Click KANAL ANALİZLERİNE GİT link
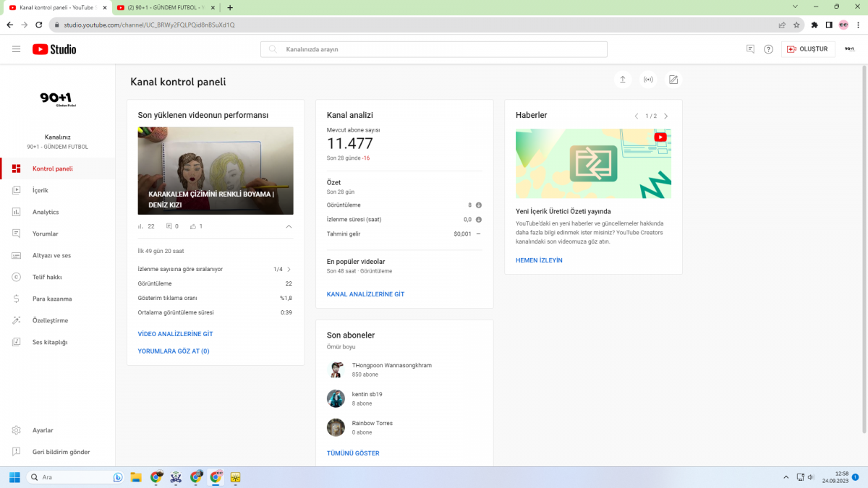868x488 pixels. pyautogui.click(x=365, y=294)
